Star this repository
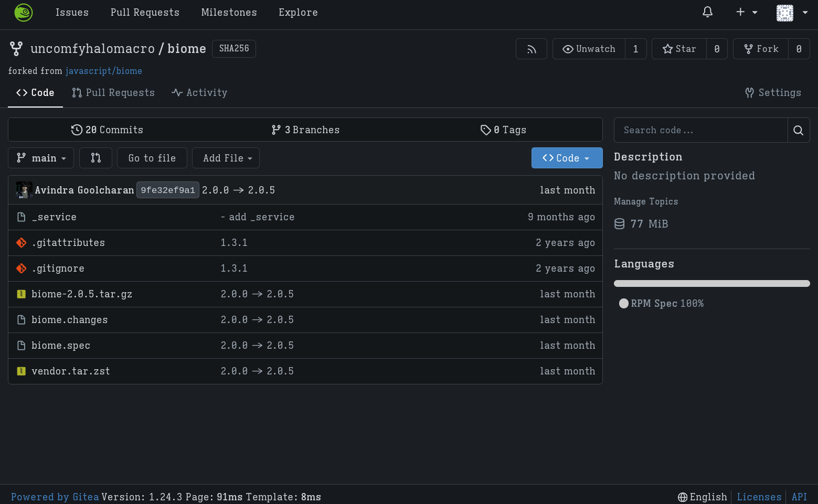This screenshot has width=818, height=504. point(679,49)
